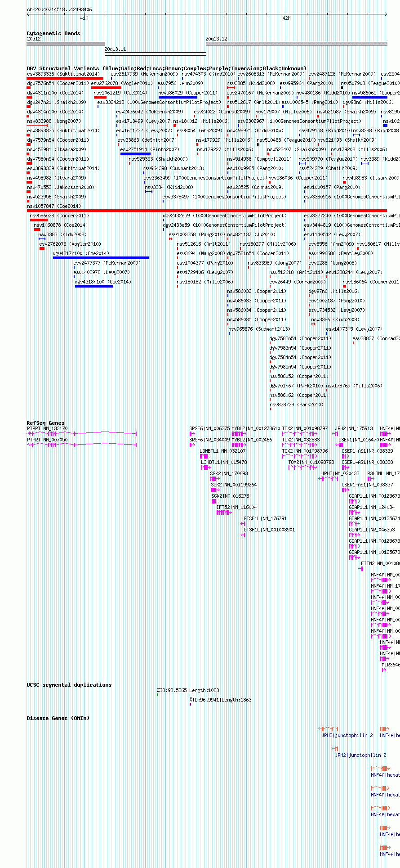The image size is (400, 868).
Task: Click the nsv586029 (Cooper2011) variant label
Action: coord(188,93)
